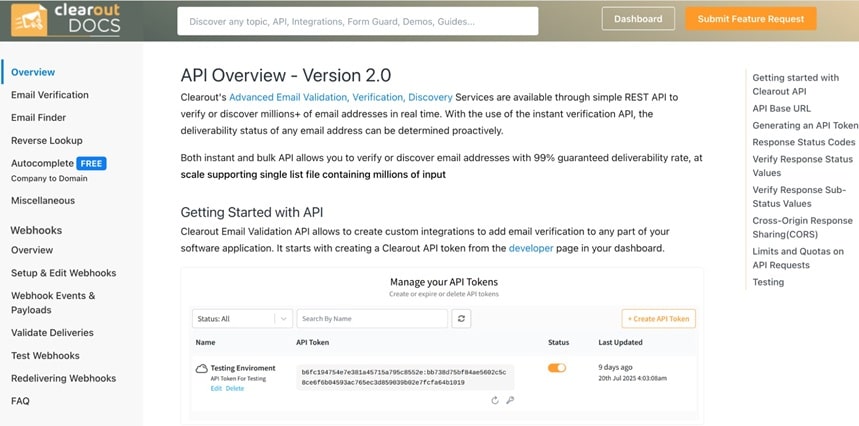Image resolution: width=859 pixels, height=426 pixels.
Task: Jump to Verify Response Sub-Status Values
Action: [799, 197]
